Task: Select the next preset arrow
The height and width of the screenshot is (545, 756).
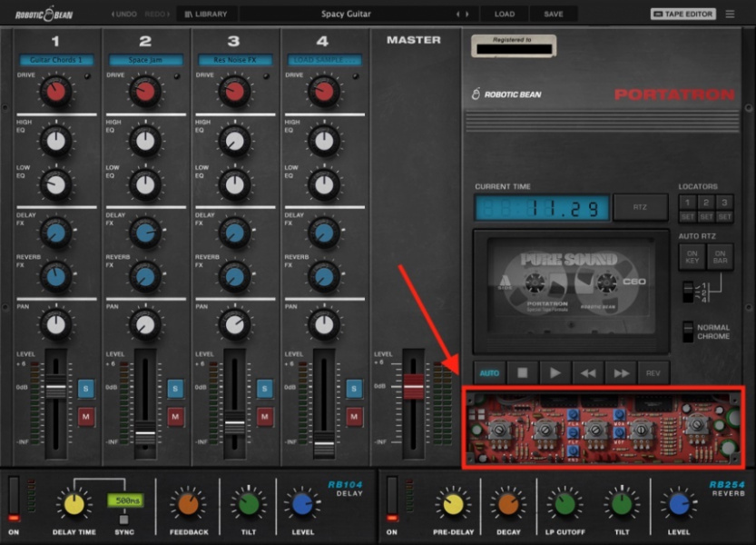Action: (466, 14)
